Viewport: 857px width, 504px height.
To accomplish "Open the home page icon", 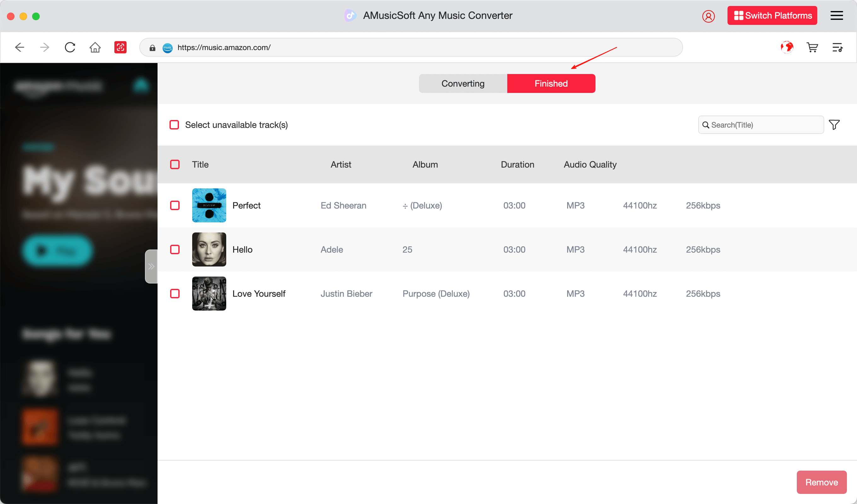I will (x=95, y=47).
